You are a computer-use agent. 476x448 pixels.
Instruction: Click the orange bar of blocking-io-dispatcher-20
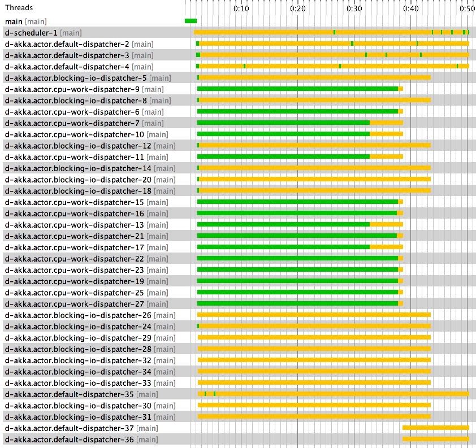(311, 180)
